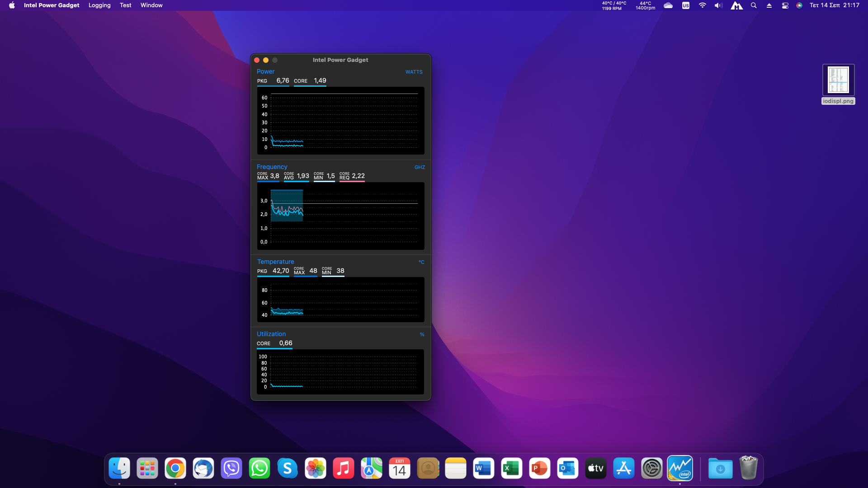This screenshot has width=868, height=488.
Task: Open Control Center toggle icon
Action: tap(785, 5)
